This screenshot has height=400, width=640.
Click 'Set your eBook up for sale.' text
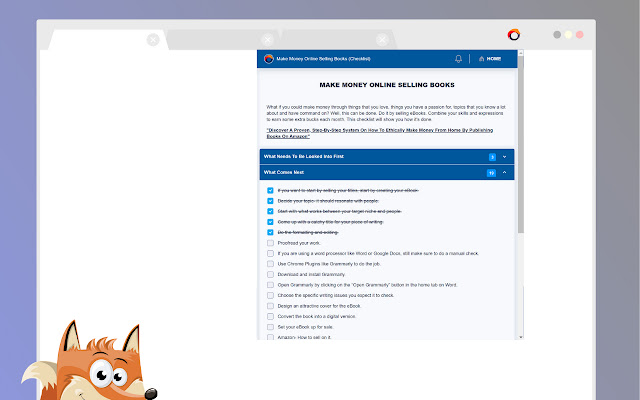(x=306, y=327)
